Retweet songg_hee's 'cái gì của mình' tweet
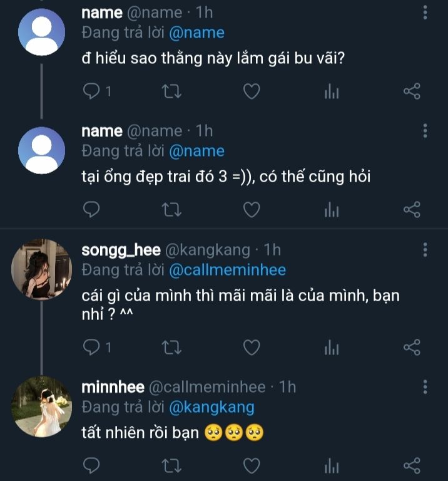Screen dimensions: 448x481 (171, 346)
